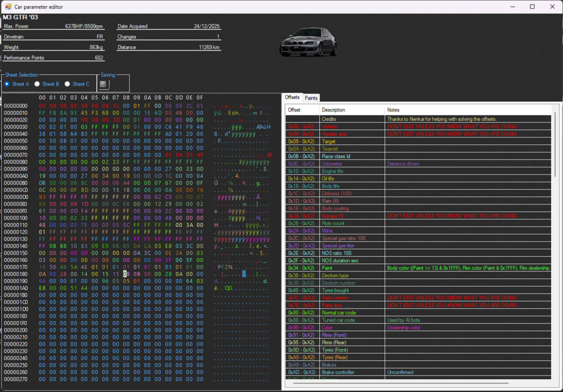
Task: Choose the Sheet C option
Action: (68, 84)
